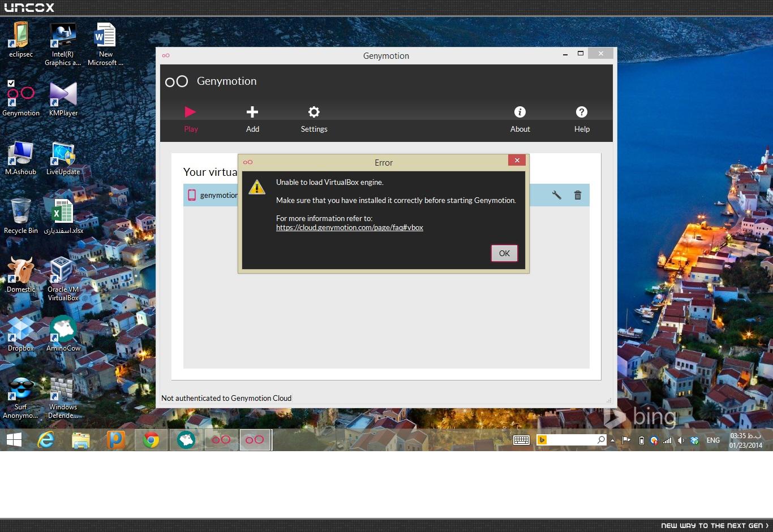Select the M.Ashoub desktop icon
Screen dimensions: 773x532
pos(21,158)
